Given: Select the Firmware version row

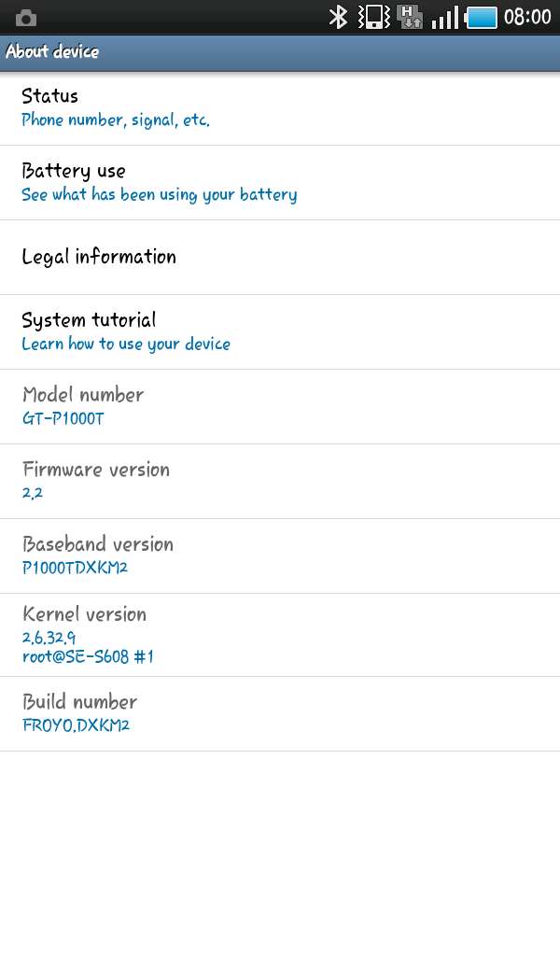Looking at the screenshot, I should click(280, 481).
